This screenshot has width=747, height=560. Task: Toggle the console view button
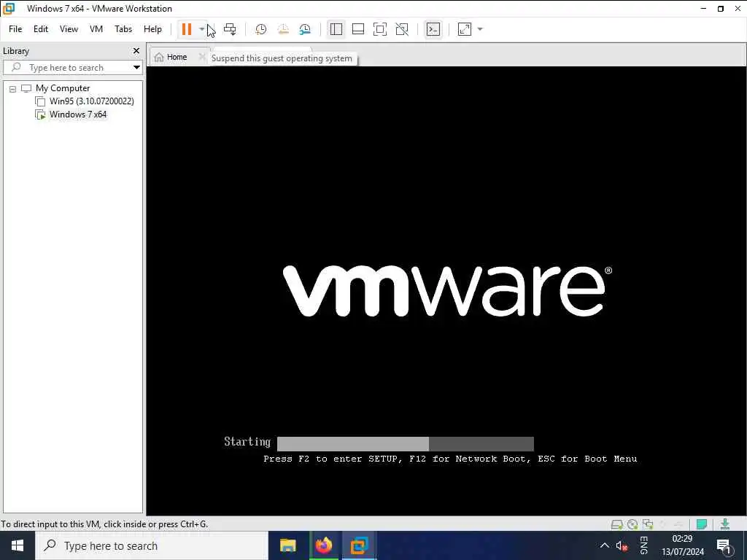tap(433, 29)
